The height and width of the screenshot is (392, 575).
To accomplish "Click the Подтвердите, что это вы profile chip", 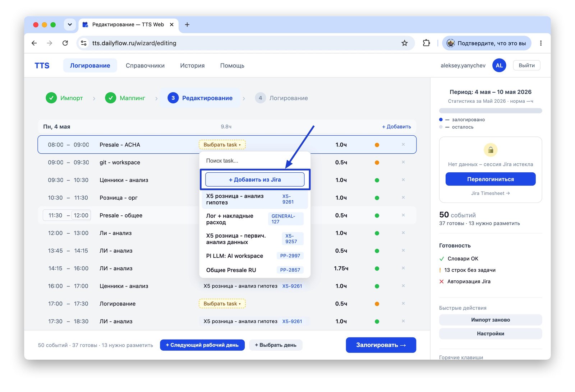I will pyautogui.click(x=487, y=43).
